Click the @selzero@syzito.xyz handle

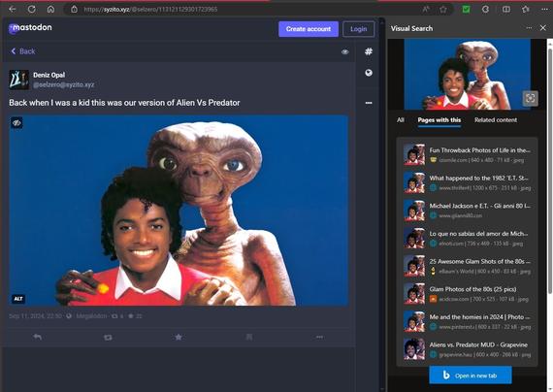coord(63,84)
